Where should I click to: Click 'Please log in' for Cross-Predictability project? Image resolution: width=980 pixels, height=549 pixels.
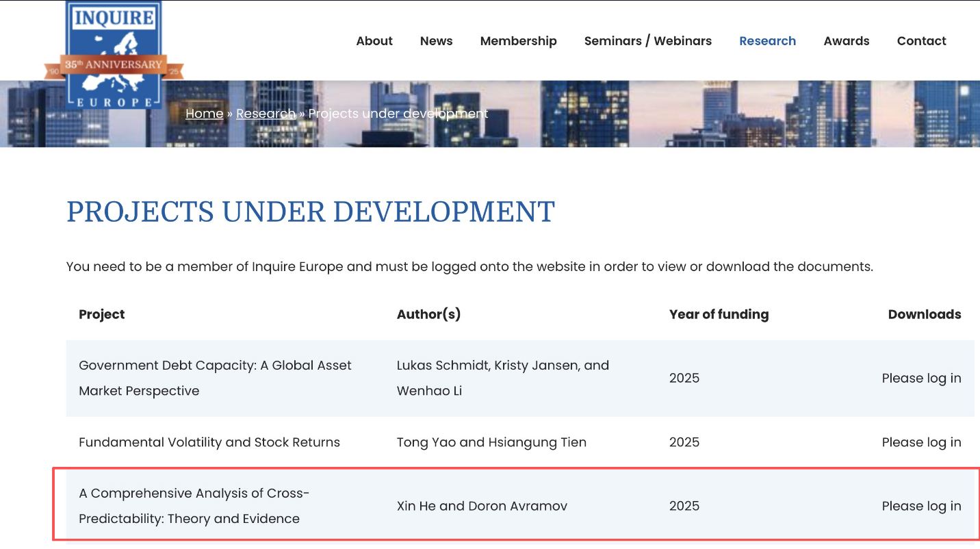(x=921, y=506)
